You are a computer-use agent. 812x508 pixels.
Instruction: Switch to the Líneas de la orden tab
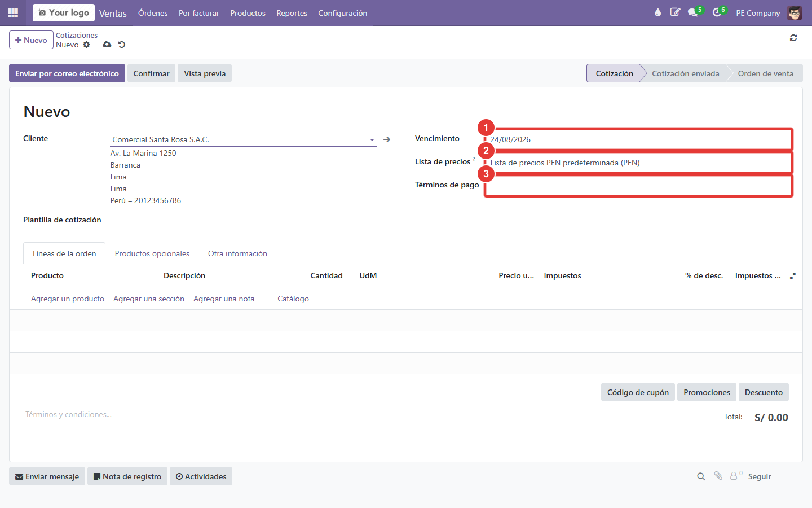coord(64,253)
